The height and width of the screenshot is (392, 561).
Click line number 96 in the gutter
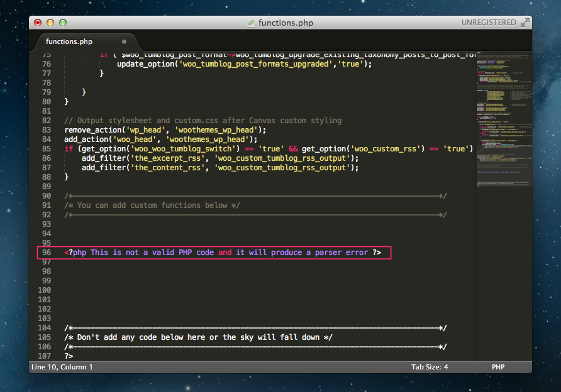point(47,253)
